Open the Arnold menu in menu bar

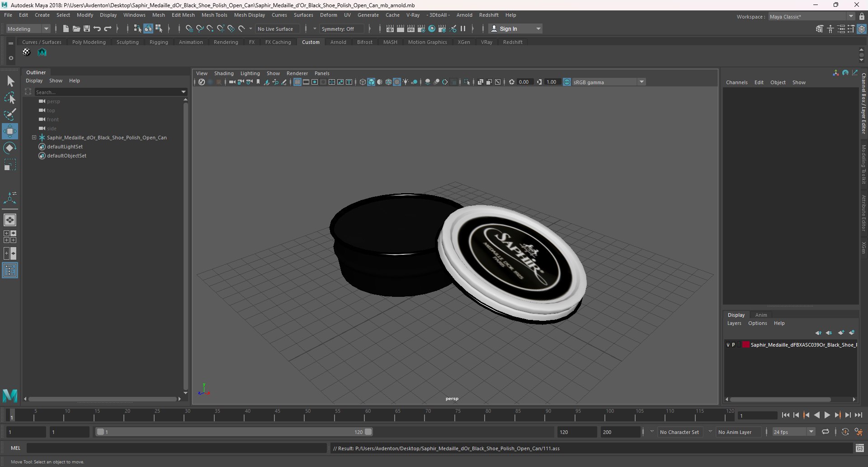pos(464,15)
